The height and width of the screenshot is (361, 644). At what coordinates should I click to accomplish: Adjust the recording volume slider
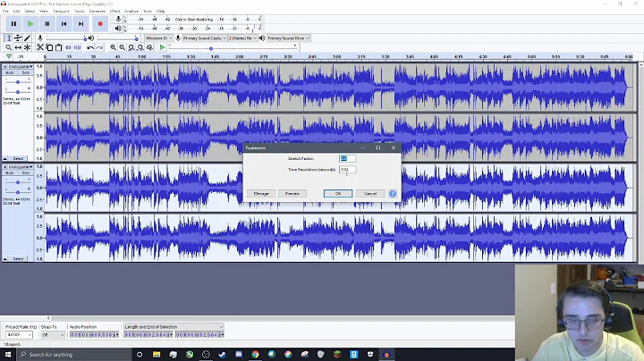65,38
